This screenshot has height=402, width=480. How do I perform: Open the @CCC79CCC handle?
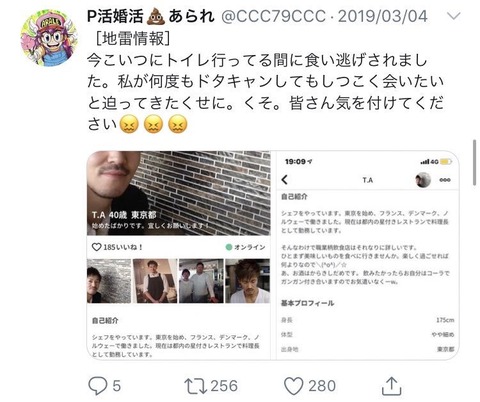pyautogui.click(x=273, y=16)
